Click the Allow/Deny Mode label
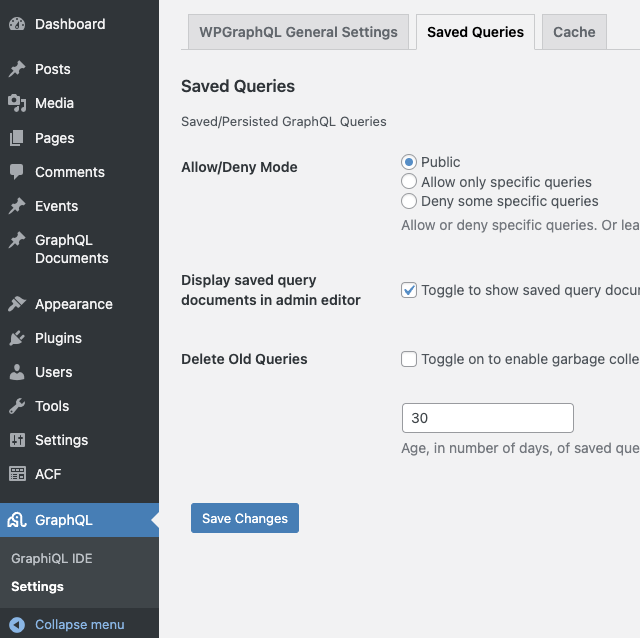 coord(239,167)
